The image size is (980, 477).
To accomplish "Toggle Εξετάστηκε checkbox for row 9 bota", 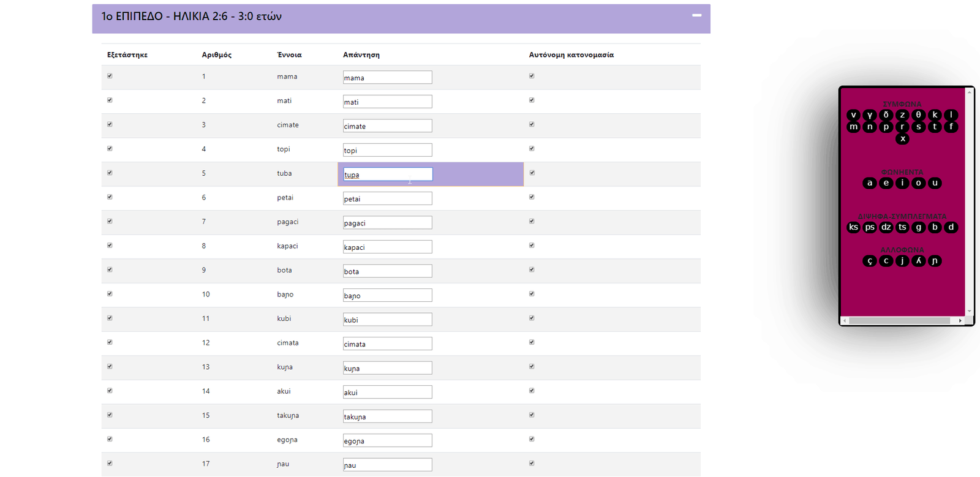I will (x=110, y=269).
